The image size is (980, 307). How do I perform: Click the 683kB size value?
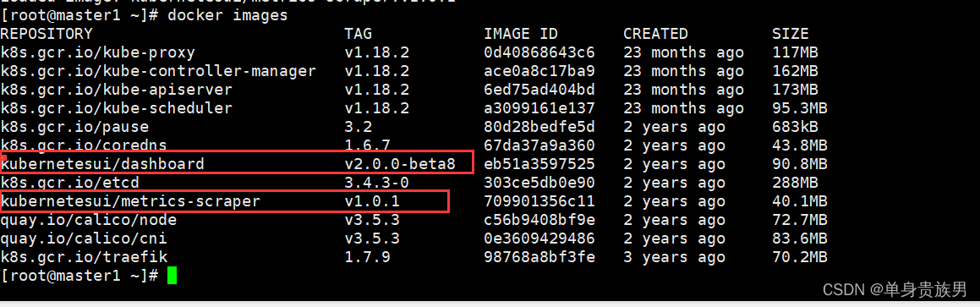click(795, 128)
